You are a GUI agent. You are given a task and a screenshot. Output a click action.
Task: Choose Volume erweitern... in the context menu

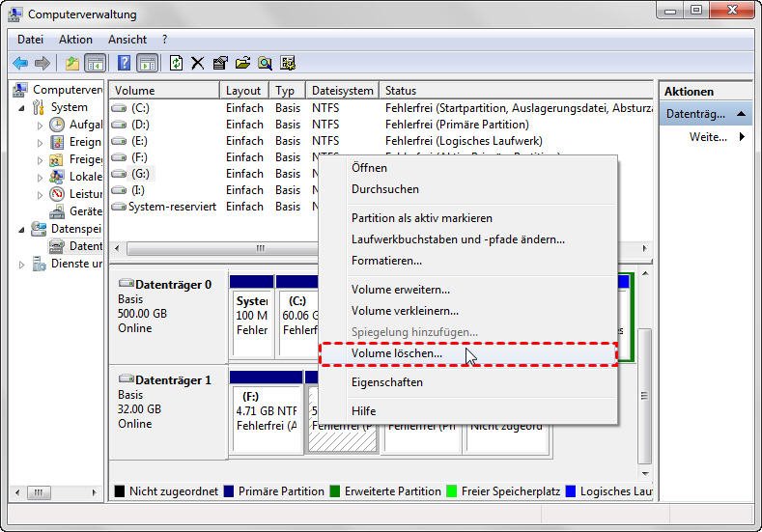(x=468, y=290)
